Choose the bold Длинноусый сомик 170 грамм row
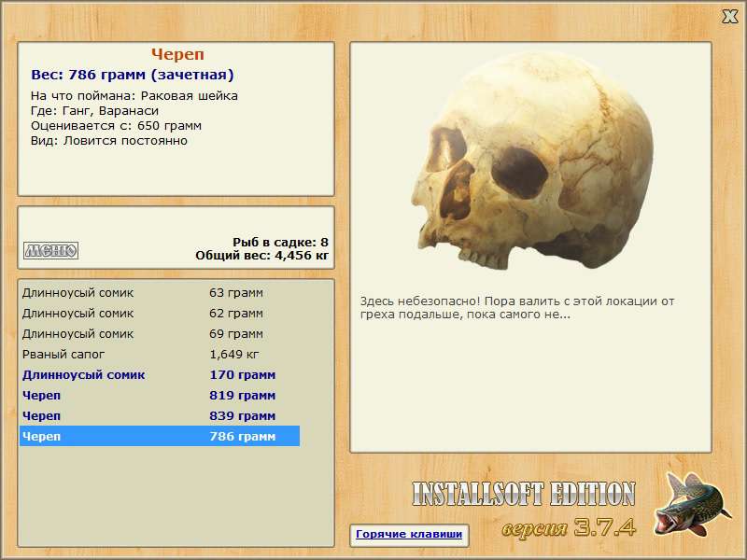This screenshot has height=560, width=747. coord(159,374)
